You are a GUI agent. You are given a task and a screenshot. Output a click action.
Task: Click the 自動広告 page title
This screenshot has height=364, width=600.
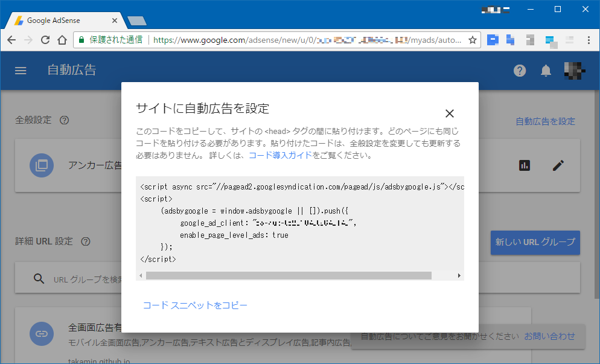point(72,70)
